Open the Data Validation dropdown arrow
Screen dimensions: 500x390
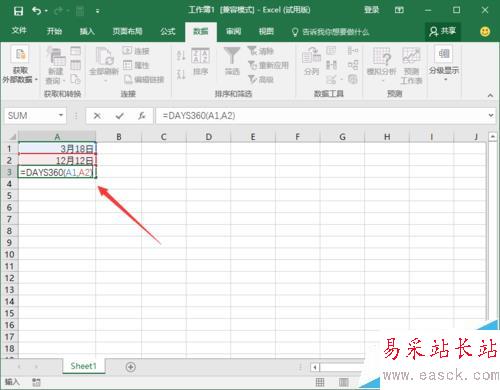click(341, 80)
